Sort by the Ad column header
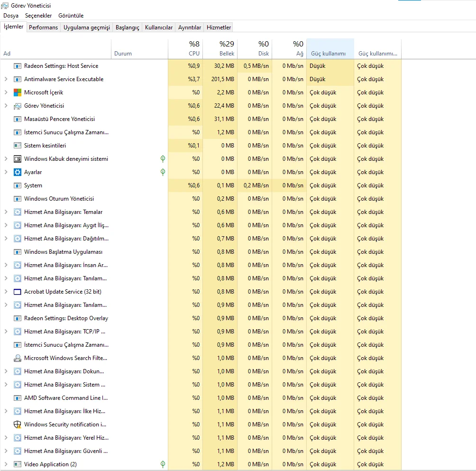The image size is (476, 471). click(x=55, y=48)
